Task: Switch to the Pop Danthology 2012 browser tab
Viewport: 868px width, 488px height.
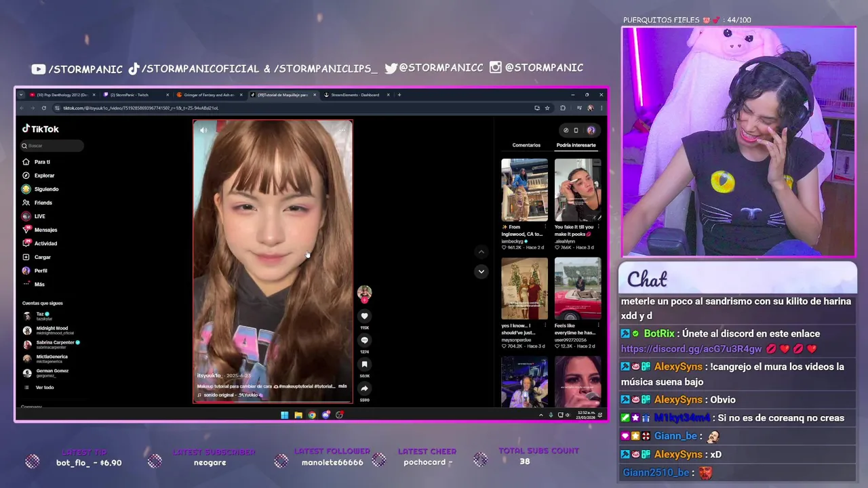Action: (x=62, y=95)
